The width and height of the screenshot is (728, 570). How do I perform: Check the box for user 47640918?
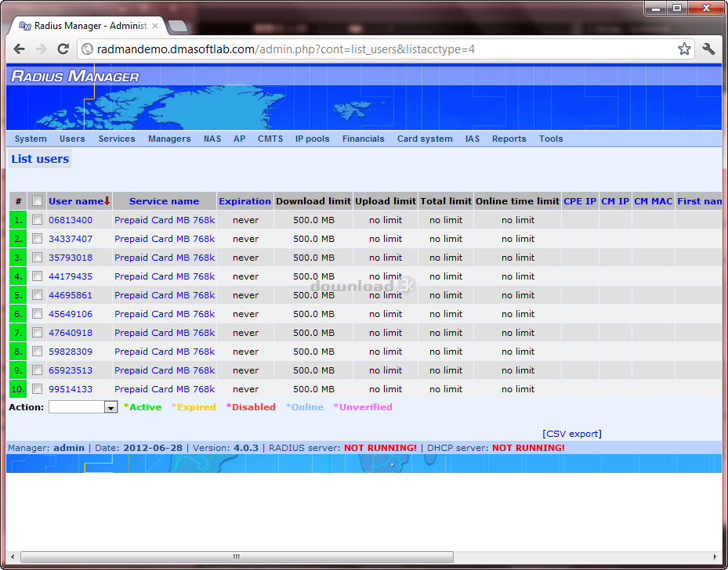point(37,333)
